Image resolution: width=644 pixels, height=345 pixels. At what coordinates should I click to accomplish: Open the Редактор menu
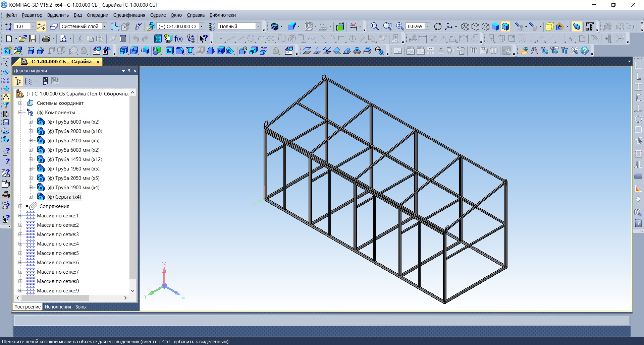pos(32,15)
